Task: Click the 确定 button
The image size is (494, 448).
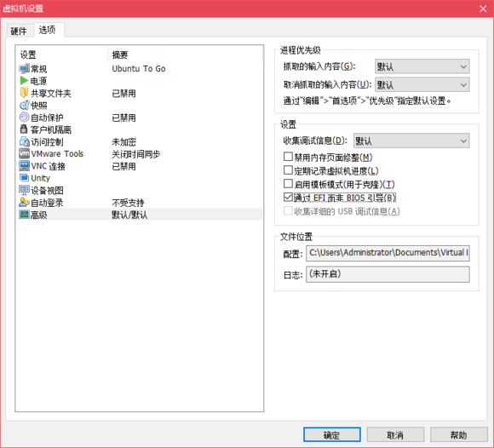Action: [332, 434]
